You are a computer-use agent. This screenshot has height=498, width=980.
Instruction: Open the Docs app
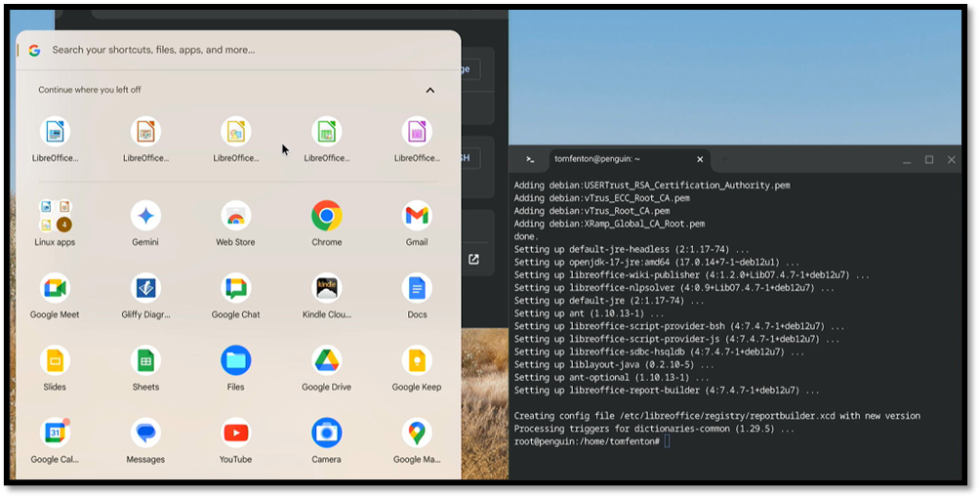point(417,288)
